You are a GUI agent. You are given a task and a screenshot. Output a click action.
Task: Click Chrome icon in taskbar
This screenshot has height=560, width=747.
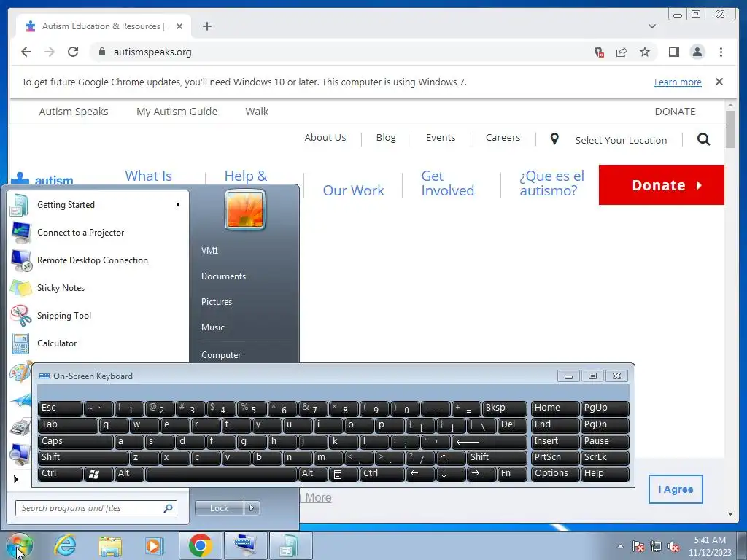[200, 545]
